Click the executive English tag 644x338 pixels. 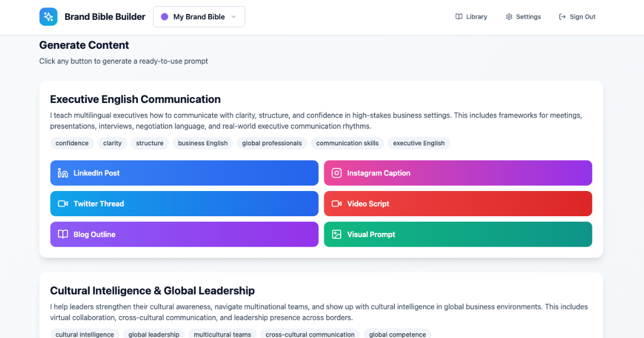point(419,143)
